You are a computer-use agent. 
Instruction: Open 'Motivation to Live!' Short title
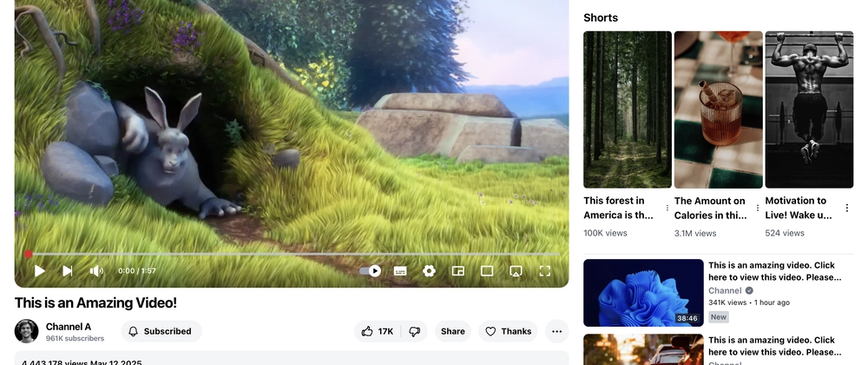(x=799, y=208)
